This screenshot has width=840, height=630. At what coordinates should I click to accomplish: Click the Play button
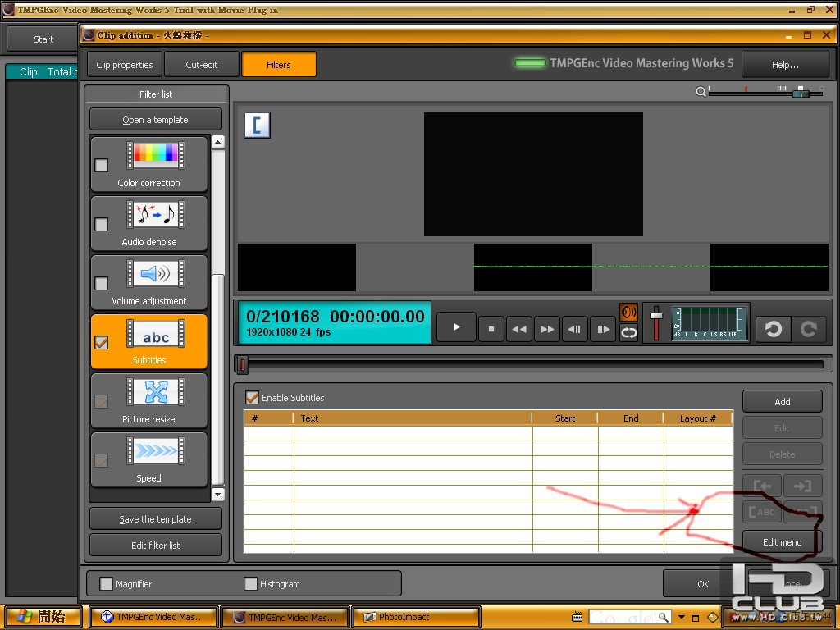coord(457,328)
